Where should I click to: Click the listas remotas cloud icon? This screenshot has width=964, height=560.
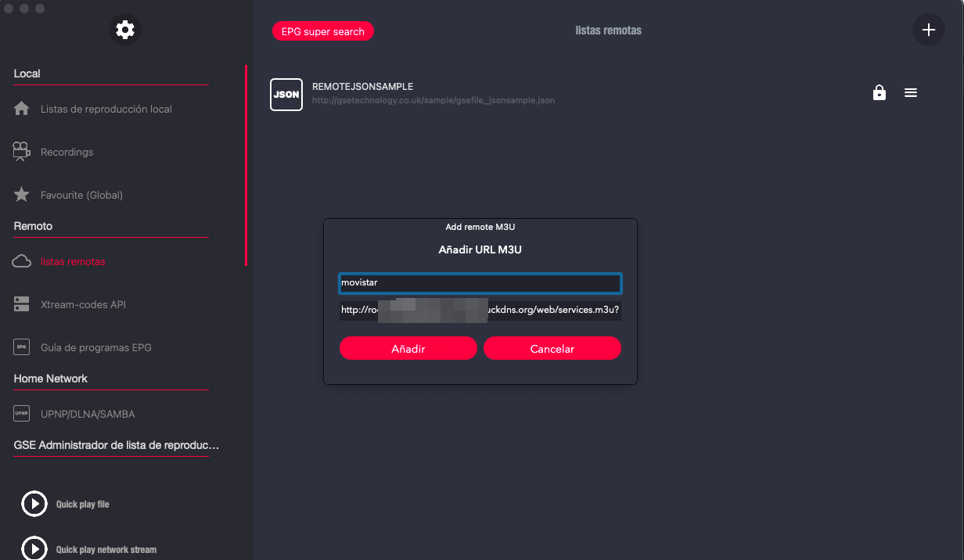click(22, 261)
